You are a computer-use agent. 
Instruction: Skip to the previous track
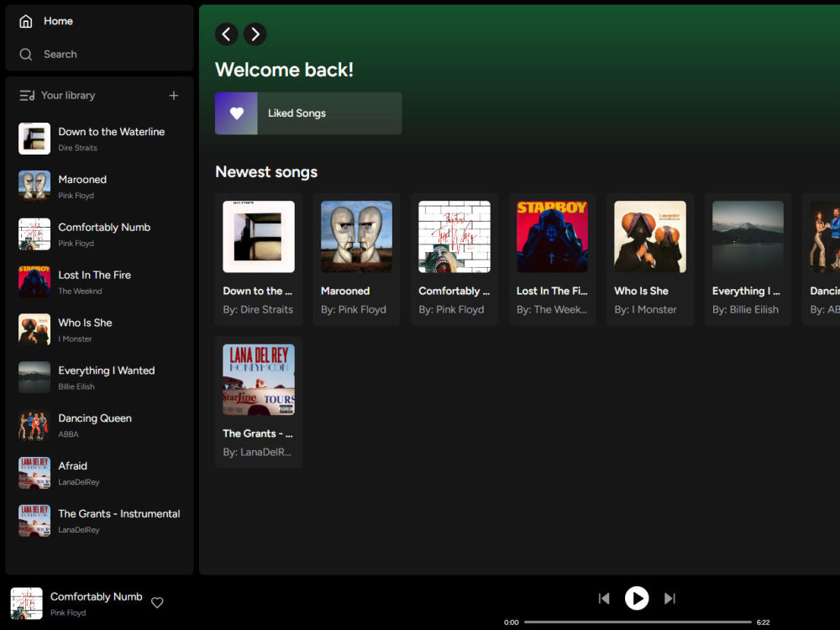pyautogui.click(x=604, y=598)
